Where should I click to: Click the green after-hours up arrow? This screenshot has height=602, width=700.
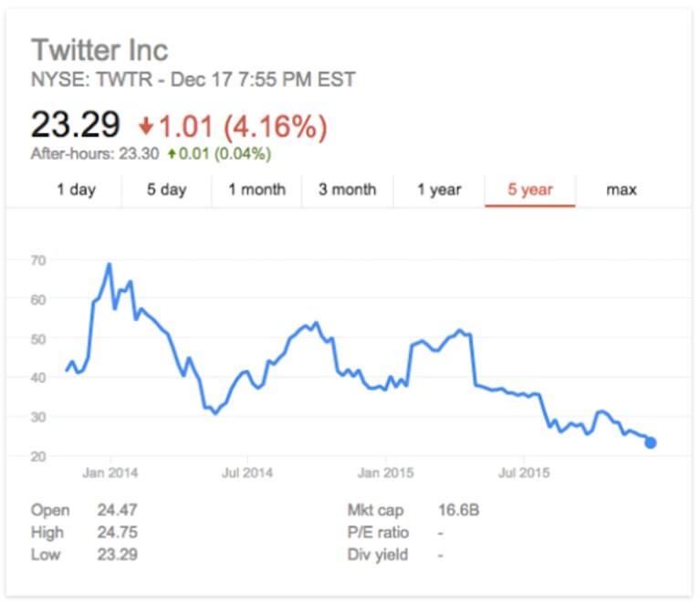click(172, 154)
